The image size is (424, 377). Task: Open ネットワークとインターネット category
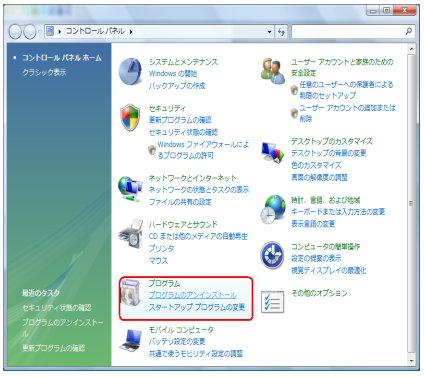(x=192, y=178)
